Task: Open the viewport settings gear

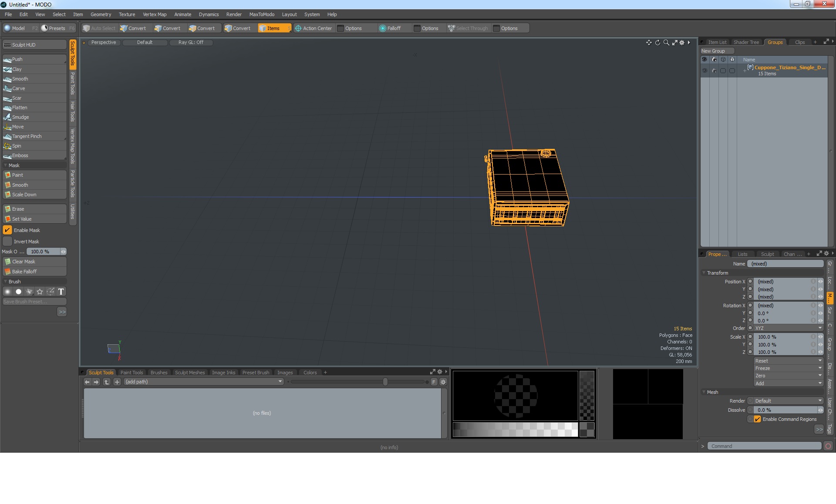Action: (682, 43)
